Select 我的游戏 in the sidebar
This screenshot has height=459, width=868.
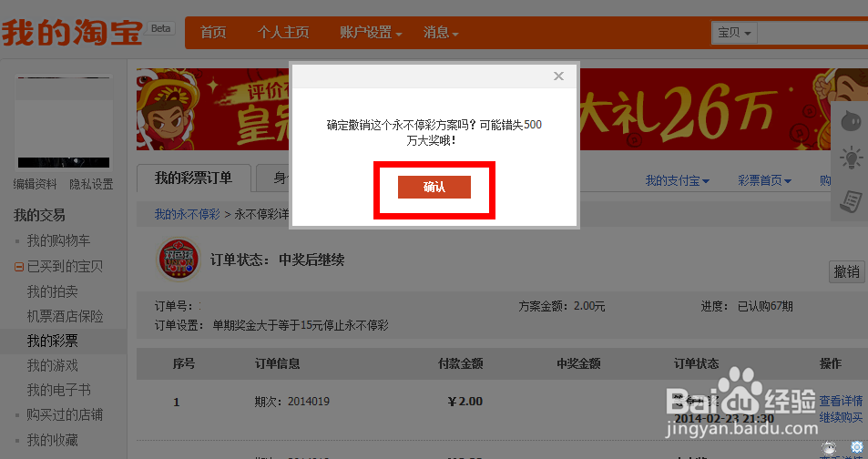[x=52, y=365]
